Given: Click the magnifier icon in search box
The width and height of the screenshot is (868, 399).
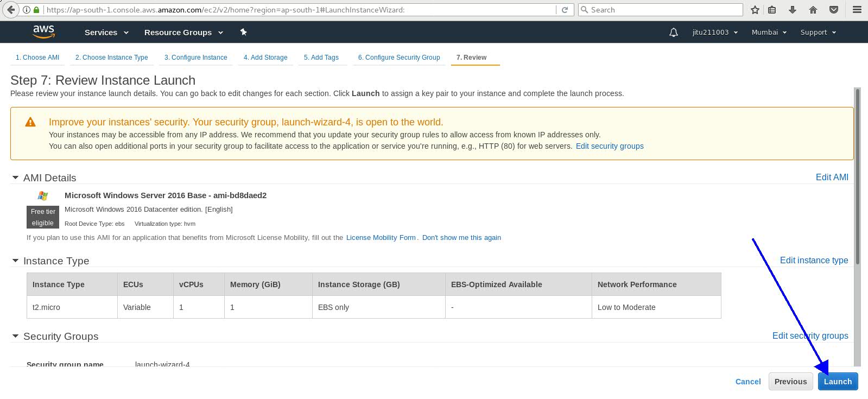Looking at the screenshot, I should (585, 10).
